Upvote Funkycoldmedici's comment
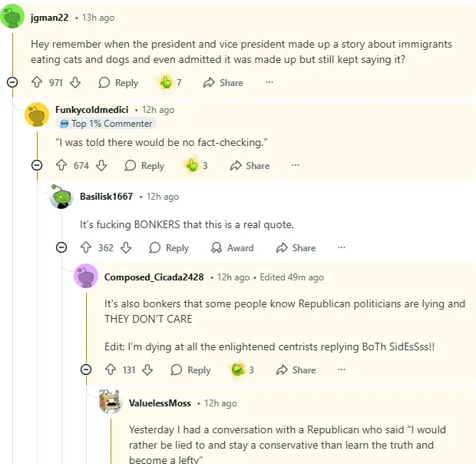476x464 pixels. point(62,165)
